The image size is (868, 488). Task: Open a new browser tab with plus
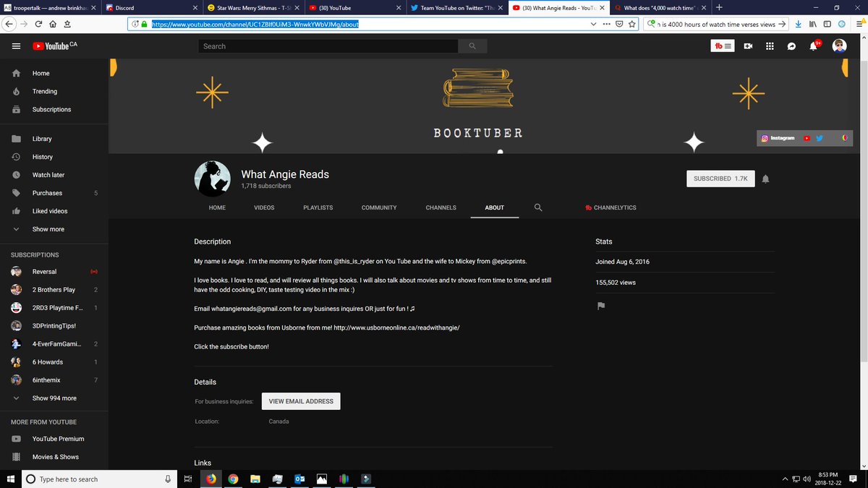(x=719, y=7)
